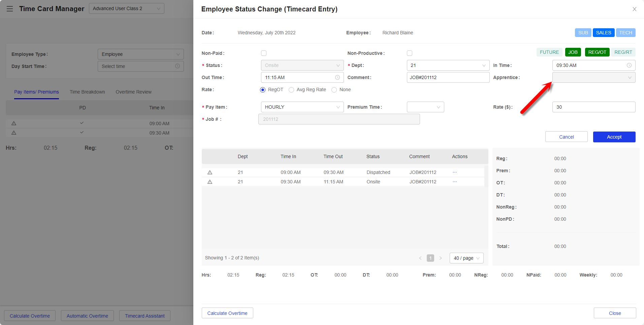Toggle the FUTURE tag

pyautogui.click(x=549, y=52)
